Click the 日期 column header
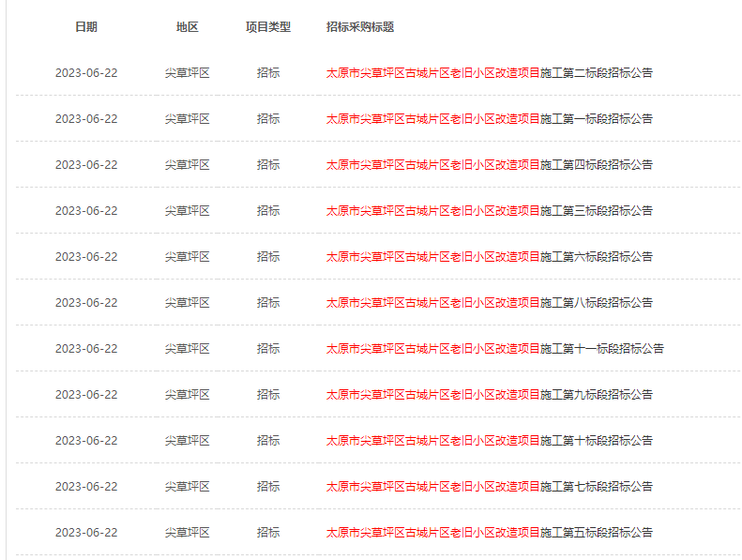The width and height of the screenshot is (742, 560). tap(86, 27)
